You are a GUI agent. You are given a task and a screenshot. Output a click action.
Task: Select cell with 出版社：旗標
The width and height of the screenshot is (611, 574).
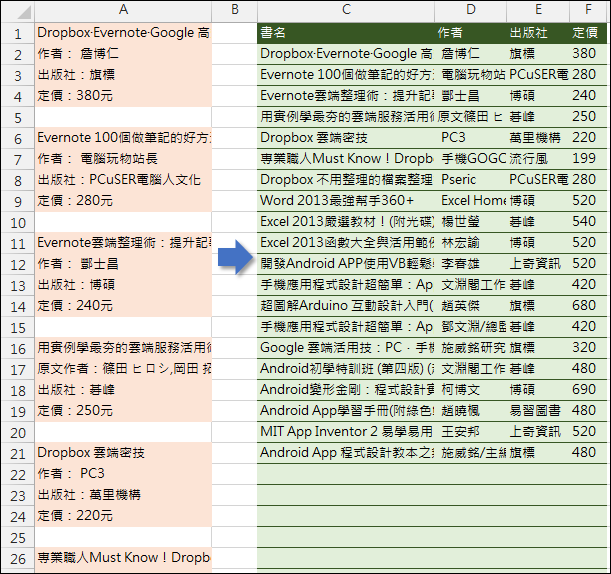click(123, 74)
